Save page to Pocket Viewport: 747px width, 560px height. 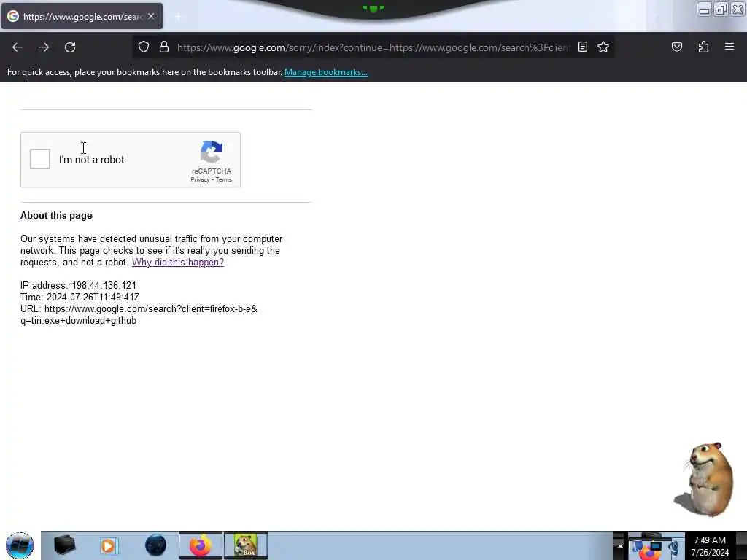[676, 47]
